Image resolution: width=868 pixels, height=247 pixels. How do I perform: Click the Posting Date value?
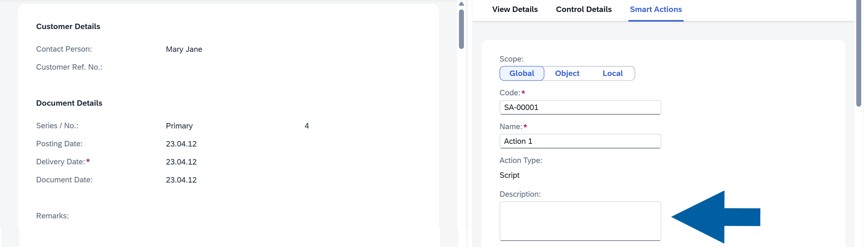pyautogui.click(x=181, y=143)
